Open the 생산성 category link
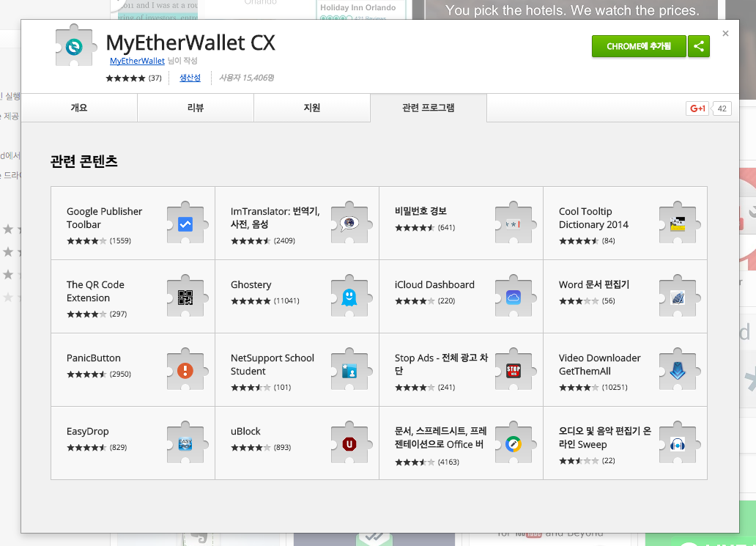The height and width of the screenshot is (546, 756). (x=190, y=78)
